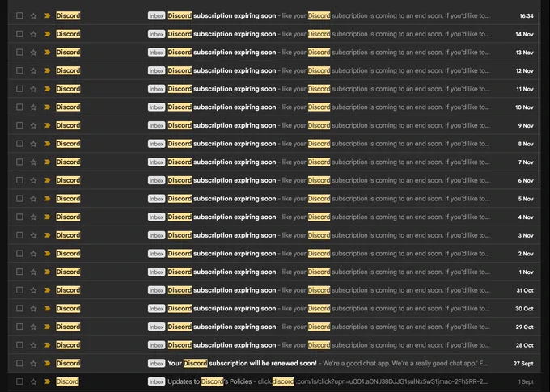Star the Discord email dated 6 Nov
550x392 pixels.
pyautogui.click(x=33, y=180)
